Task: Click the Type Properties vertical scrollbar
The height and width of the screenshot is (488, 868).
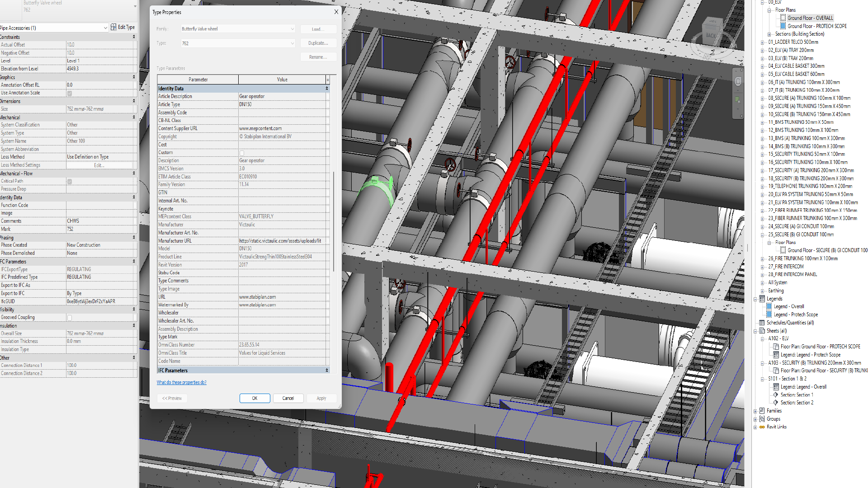Action: tap(334, 221)
